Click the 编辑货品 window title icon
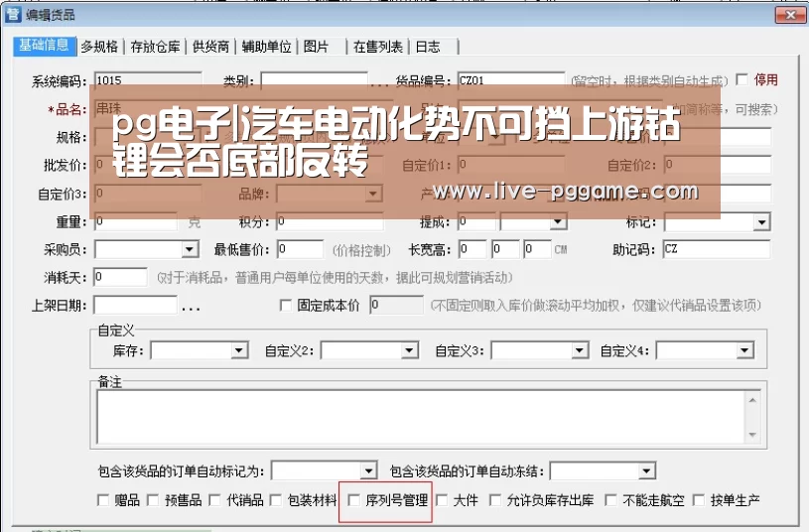809x532 pixels. pos(12,14)
